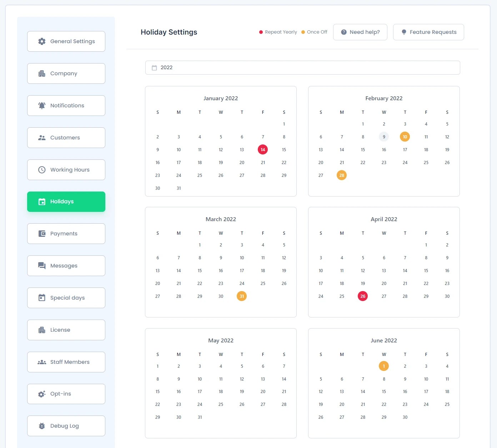Toggle the Repeat Yearly holiday on January 14
The image size is (497, 448).
coord(263,149)
